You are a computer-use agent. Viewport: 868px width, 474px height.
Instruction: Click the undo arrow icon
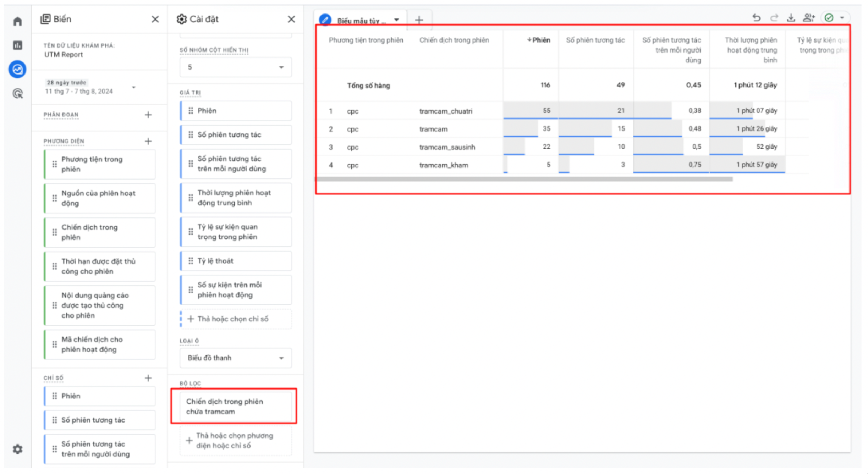point(757,18)
